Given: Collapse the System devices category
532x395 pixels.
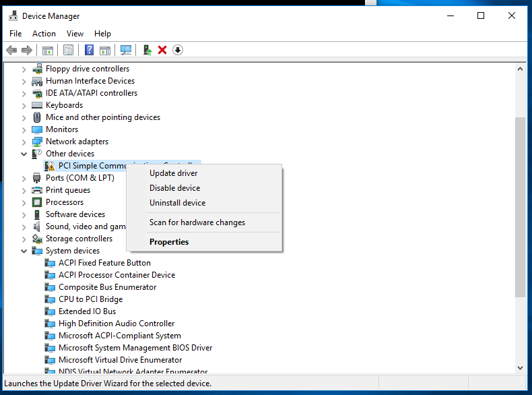Looking at the screenshot, I should click(24, 251).
